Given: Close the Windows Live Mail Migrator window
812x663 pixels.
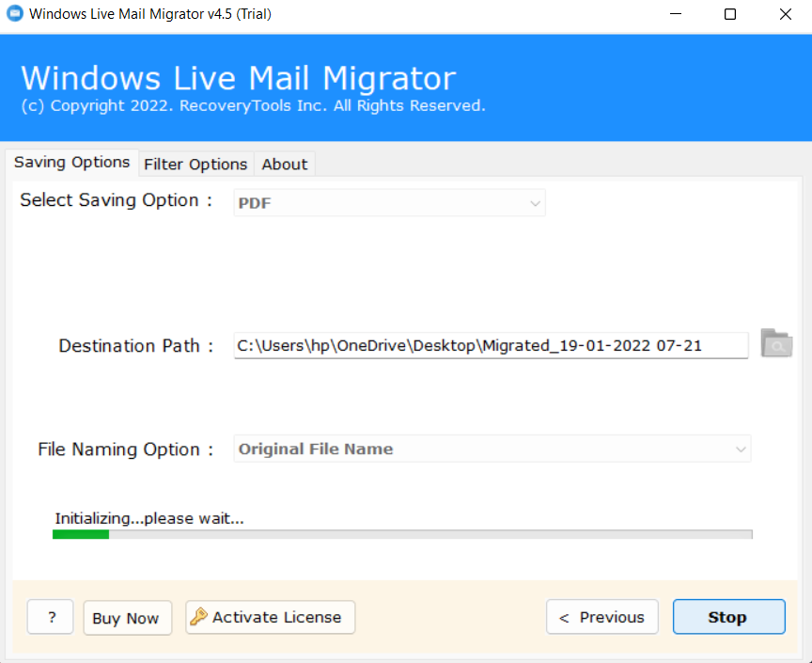Looking at the screenshot, I should pos(786,14).
